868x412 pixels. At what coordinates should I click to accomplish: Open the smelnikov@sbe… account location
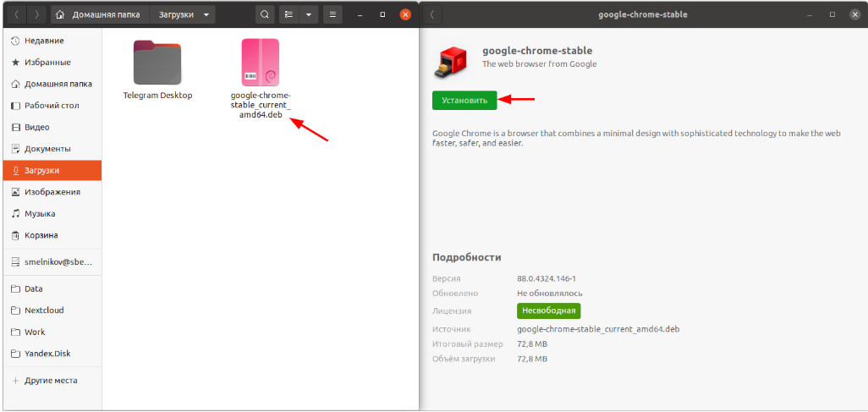click(52, 262)
